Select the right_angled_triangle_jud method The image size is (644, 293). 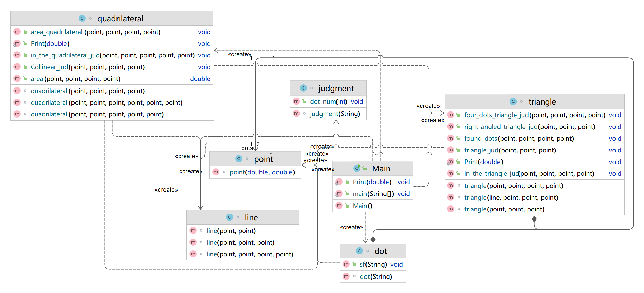[501, 127]
